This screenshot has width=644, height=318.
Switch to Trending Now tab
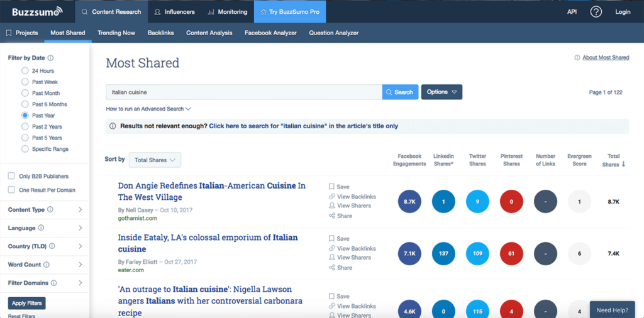coord(116,33)
